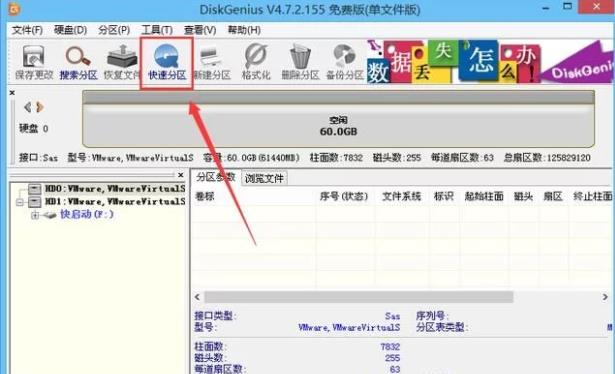Image resolution: width=615 pixels, height=374 pixels.
Task: Click the 柱面数 value 7832 in details
Action: [x=390, y=347]
